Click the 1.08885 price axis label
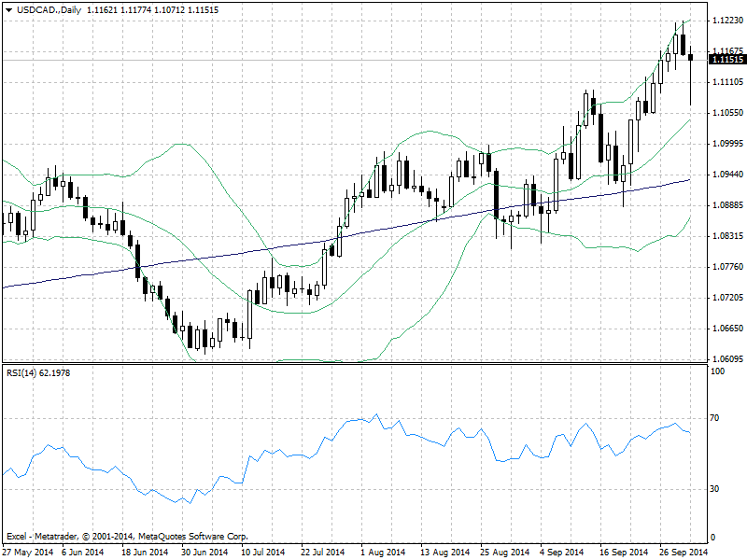This screenshot has width=747, height=560. tap(727, 204)
